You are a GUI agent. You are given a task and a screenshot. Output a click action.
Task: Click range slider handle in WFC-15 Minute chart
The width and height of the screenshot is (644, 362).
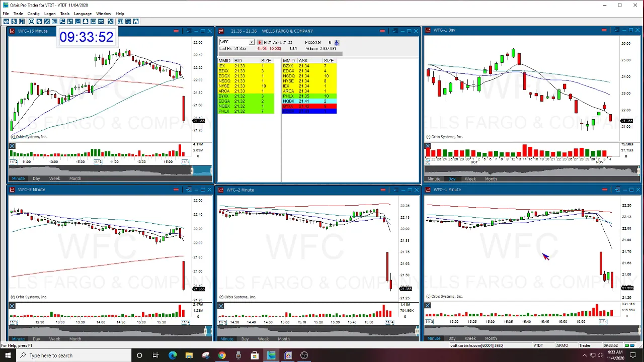[192, 171]
